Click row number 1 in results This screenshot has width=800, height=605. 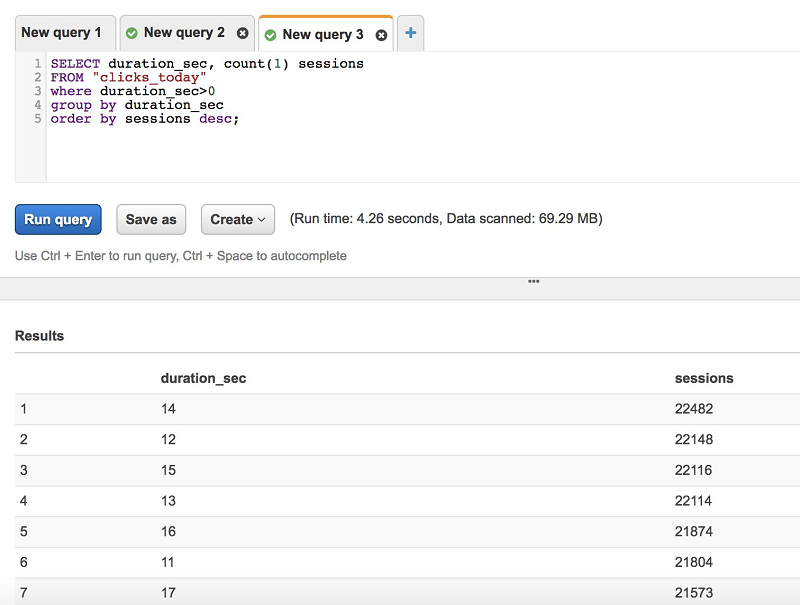(23, 409)
